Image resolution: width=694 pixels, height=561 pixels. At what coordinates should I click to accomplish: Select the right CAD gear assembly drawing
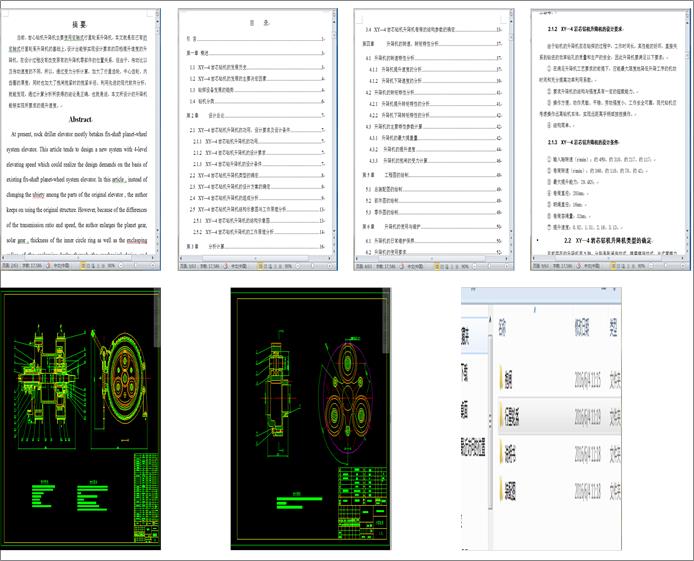coord(312,418)
